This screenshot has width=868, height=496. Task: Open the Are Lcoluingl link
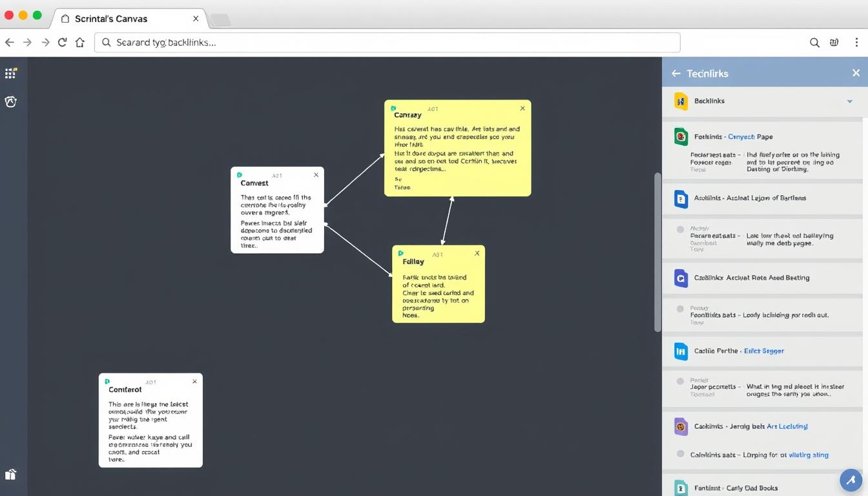(787, 426)
